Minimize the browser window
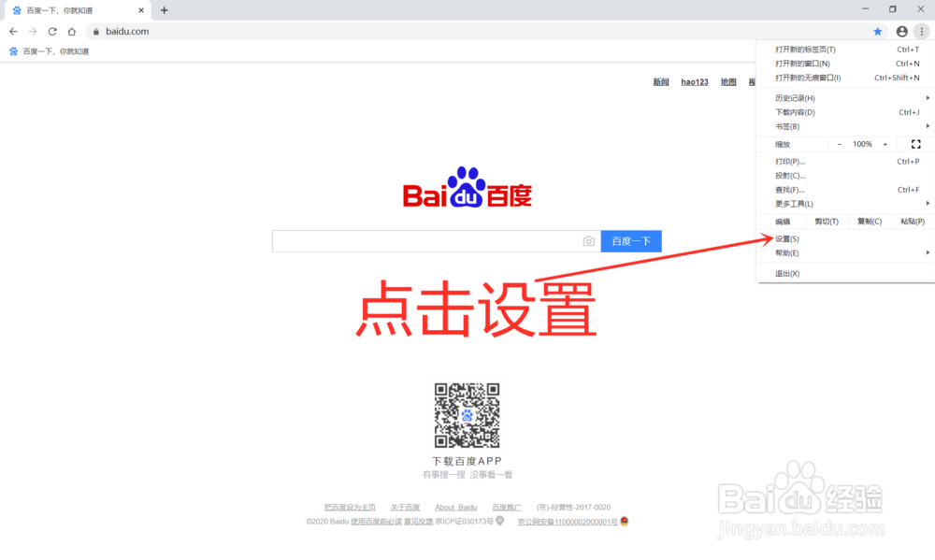Image resolution: width=935 pixels, height=560 pixels. [x=865, y=9]
